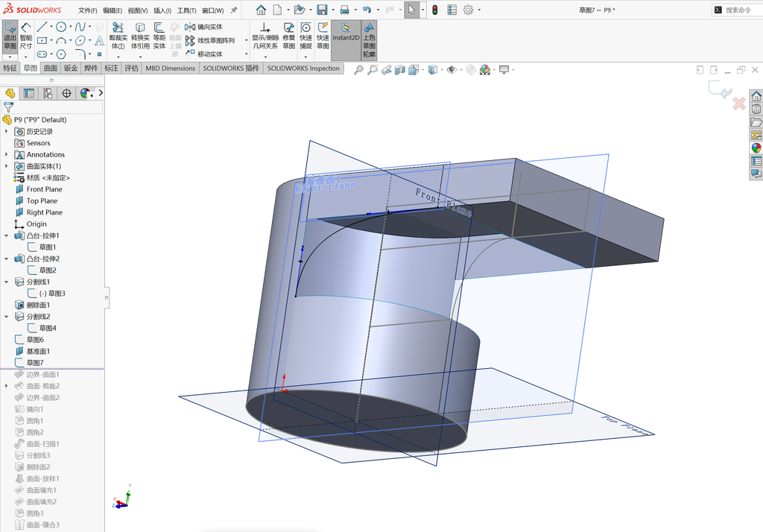Switch to the 钣金 tab
Screen dimensions: 763x532
71,68
